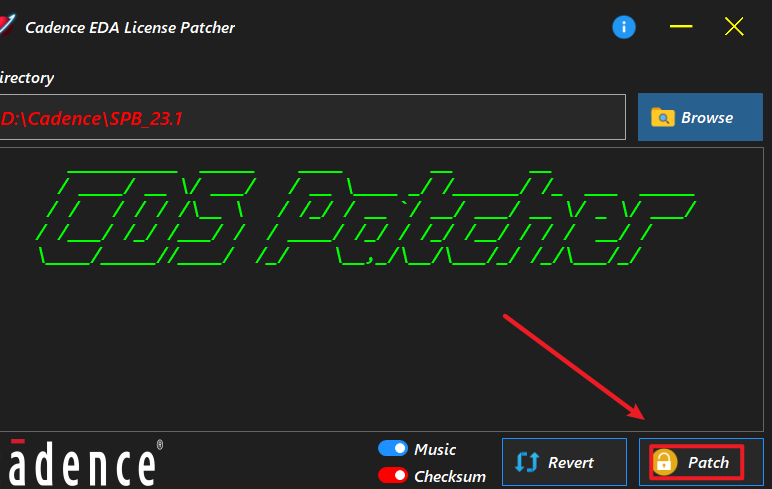Click the Music label text
Screen dimensions: 772x489
coord(435,449)
